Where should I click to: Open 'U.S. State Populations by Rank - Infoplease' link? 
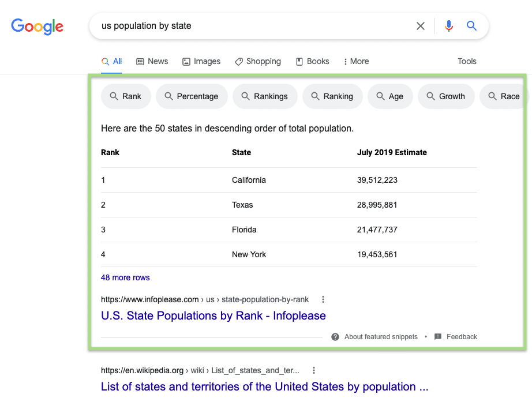coord(213,316)
